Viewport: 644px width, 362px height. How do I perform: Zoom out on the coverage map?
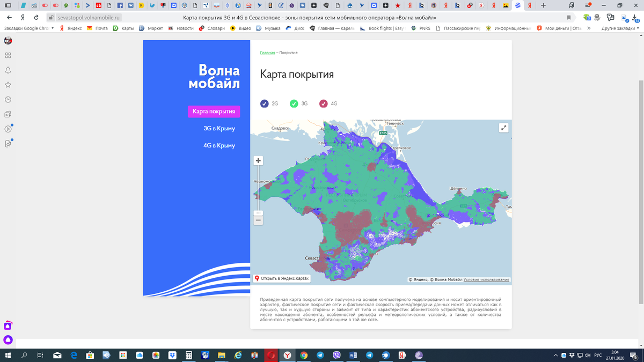tap(258, 220)
